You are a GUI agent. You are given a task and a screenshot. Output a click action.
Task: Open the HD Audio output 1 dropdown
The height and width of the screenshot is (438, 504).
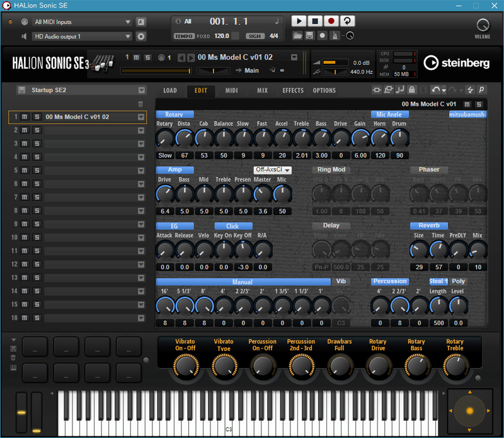coord(83,37)
